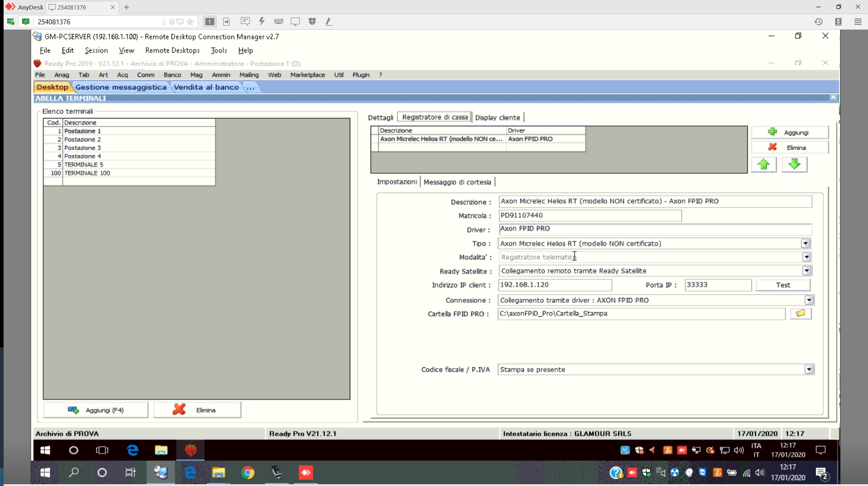
Task: Open the Banco menu
Action: coord(172,75)
